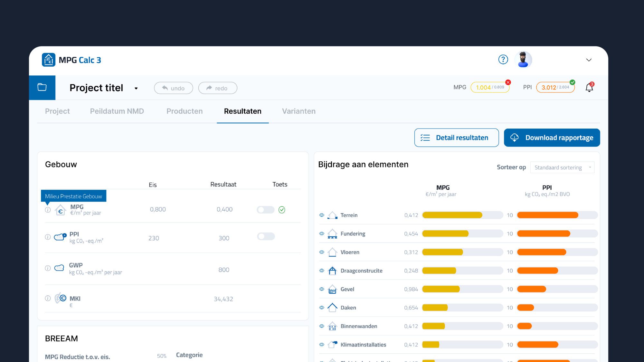Click info icon beside GWP row
The height and width of the screenshot is (362, 644).
(x=48, y=268)
